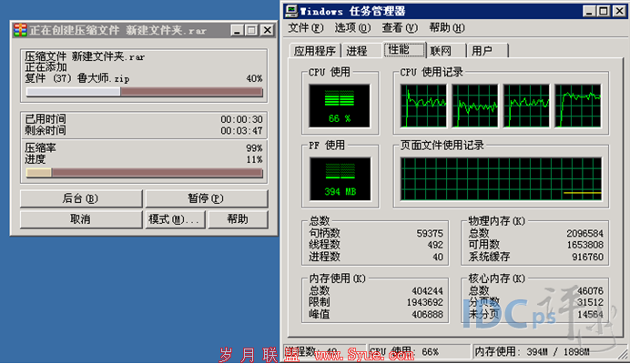630x364 pixels.
Task: Open the 选项(O) menu in Task Manager
Action: 352,27
